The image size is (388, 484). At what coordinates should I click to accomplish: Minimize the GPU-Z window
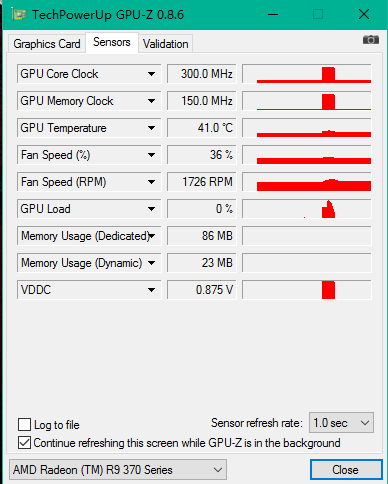click(x=273, y=15)
